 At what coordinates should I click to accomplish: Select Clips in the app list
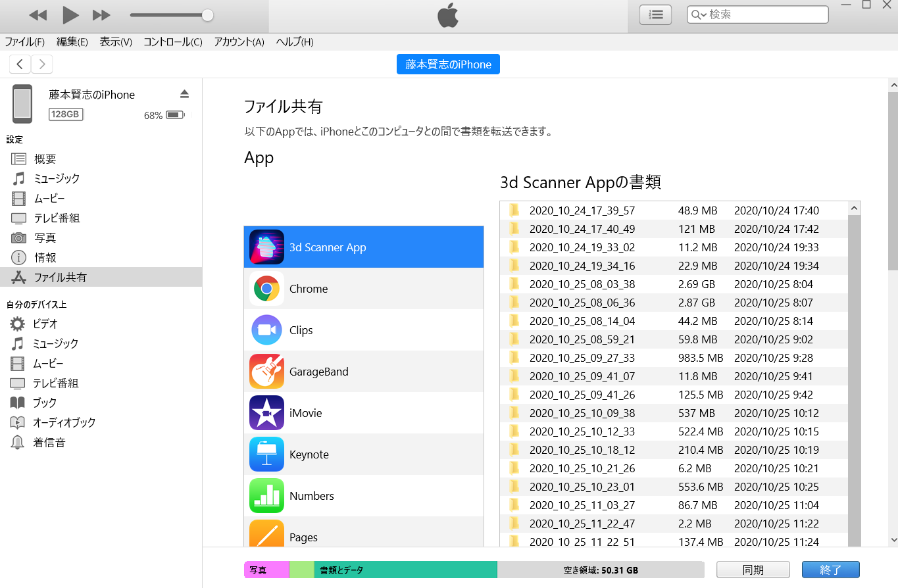tap(364, 330)
